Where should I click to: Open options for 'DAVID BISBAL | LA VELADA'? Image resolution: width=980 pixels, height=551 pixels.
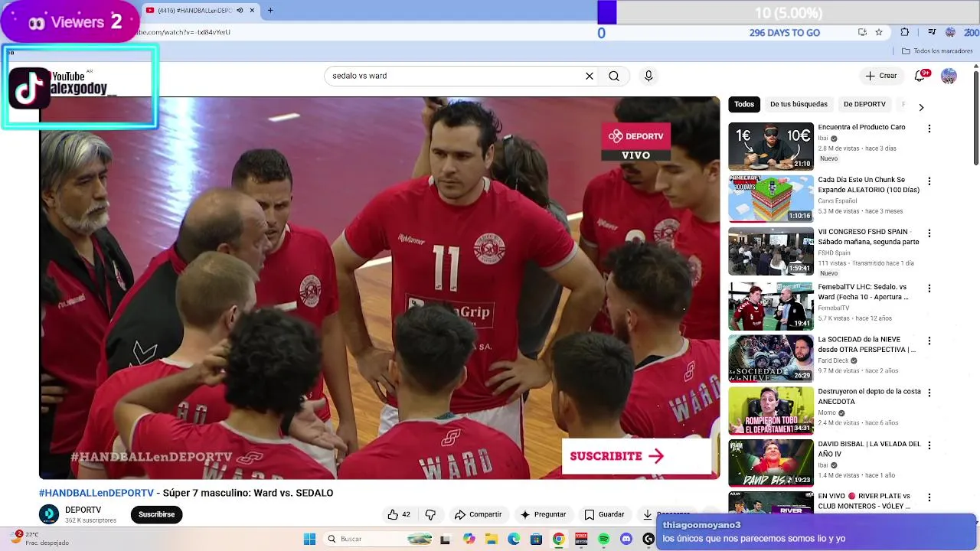pyautogui.click(x=929, y=445)
